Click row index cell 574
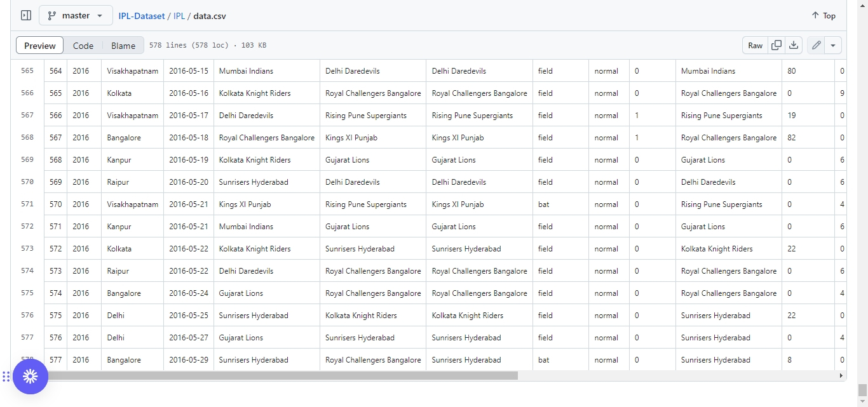Screen dimensions: 868x407 pyautogui.click(x=56, y=293)
